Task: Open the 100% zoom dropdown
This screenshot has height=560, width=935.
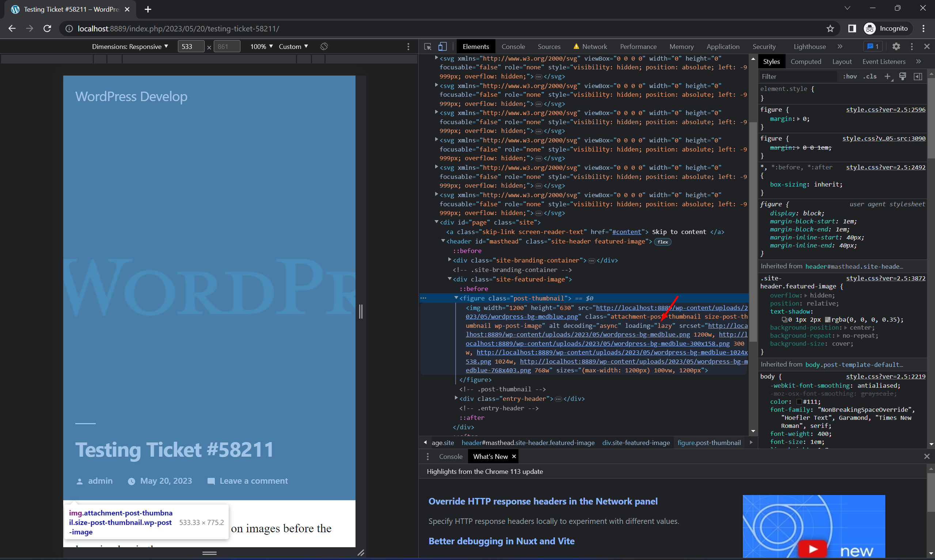Action: tap(261, 46)
